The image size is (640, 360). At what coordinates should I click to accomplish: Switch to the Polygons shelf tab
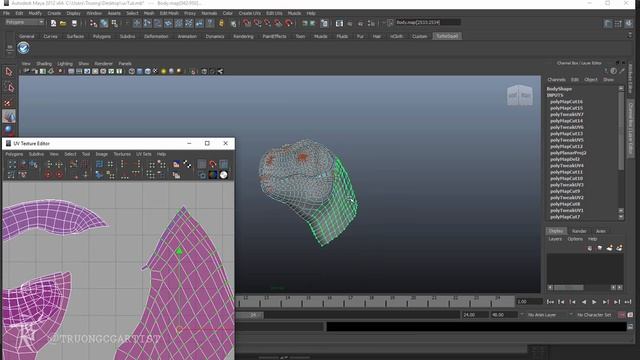(x=102, y=36)
